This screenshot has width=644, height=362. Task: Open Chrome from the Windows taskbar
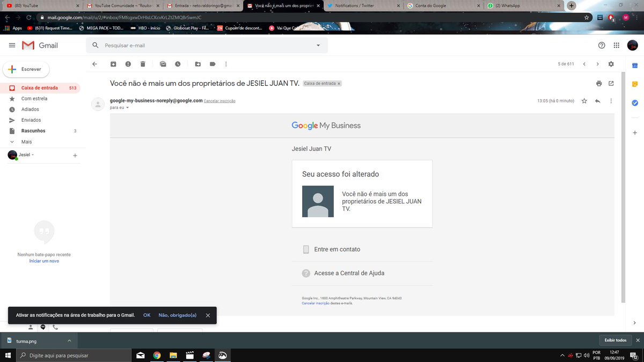point(157,355)
